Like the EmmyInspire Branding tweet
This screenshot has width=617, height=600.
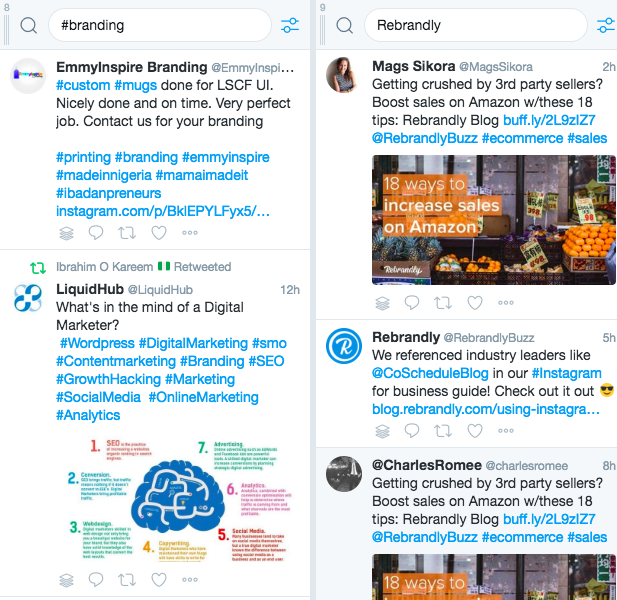(159, 233)
